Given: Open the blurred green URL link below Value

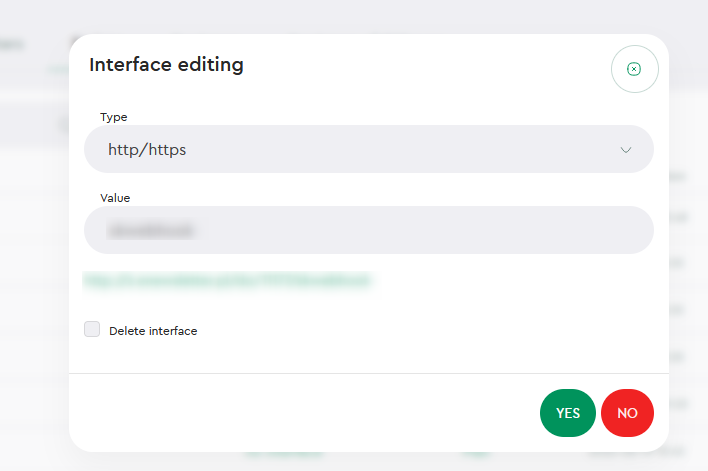Looking at the screenshot, I should pyautogui.click(x=227, y=280).
